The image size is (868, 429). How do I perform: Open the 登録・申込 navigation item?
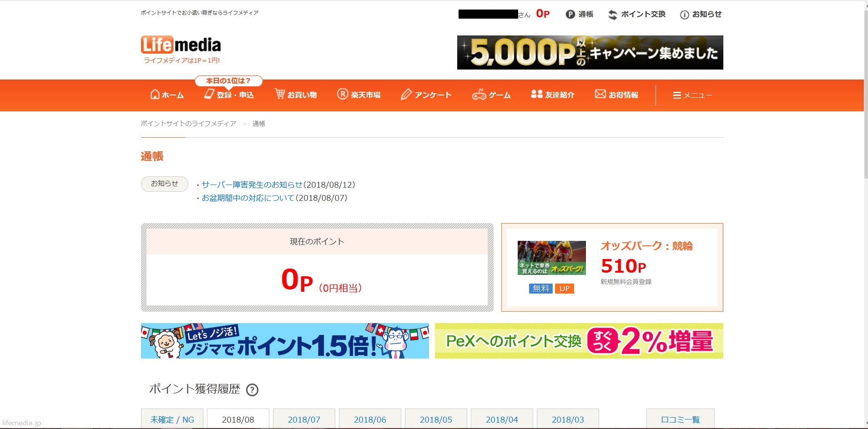point(229,95)
